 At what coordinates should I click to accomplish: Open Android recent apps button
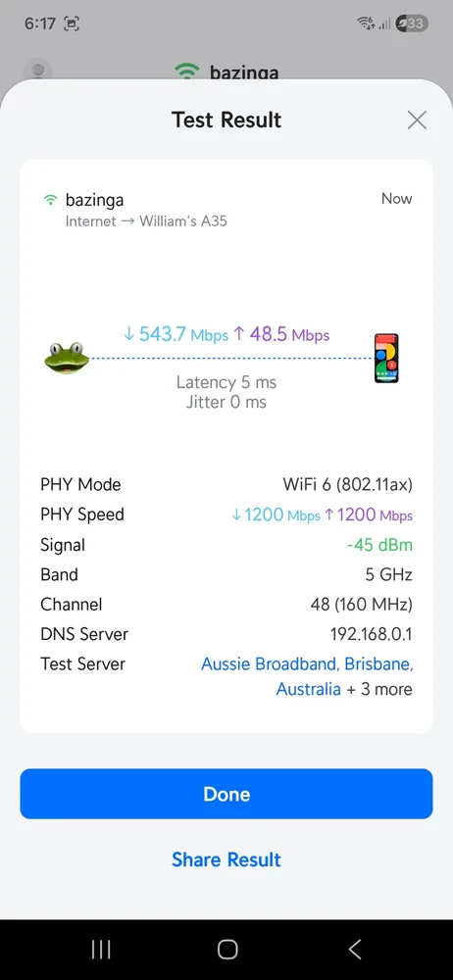click(x=101, y=950)
